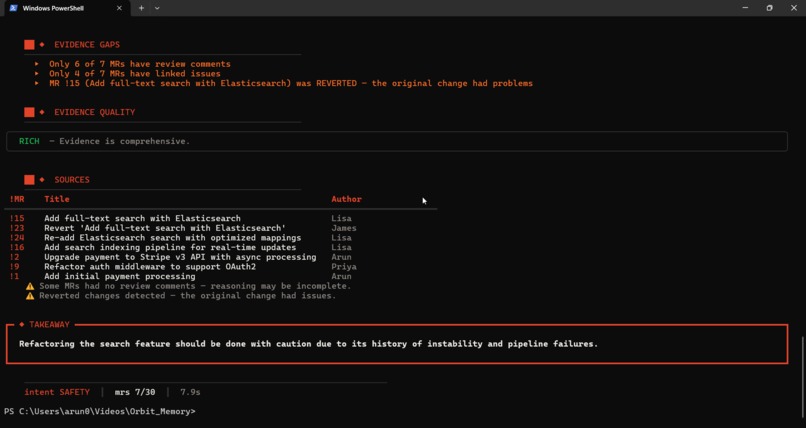This screenshot has height=428, width=806.
Task: Close the Windows PowerShell tab
Action: [x=119, y=8]
